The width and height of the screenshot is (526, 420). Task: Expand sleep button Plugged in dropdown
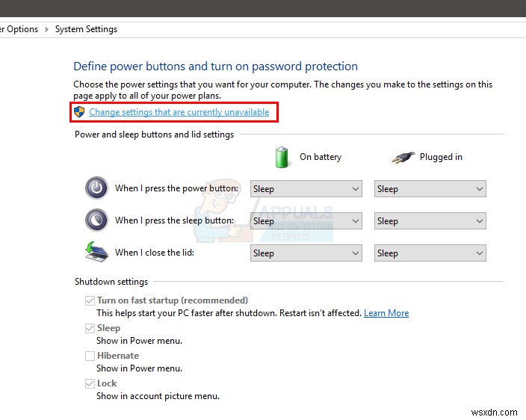click(430, 221)
